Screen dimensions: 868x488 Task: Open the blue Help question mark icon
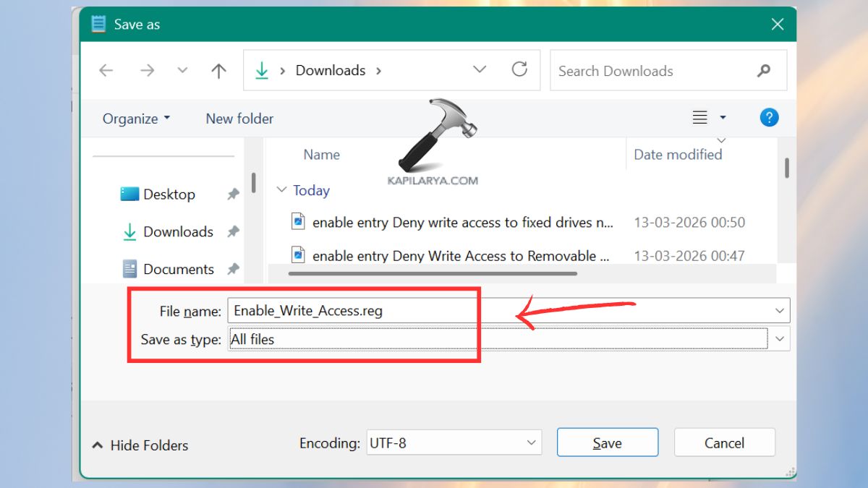[769, 117]
